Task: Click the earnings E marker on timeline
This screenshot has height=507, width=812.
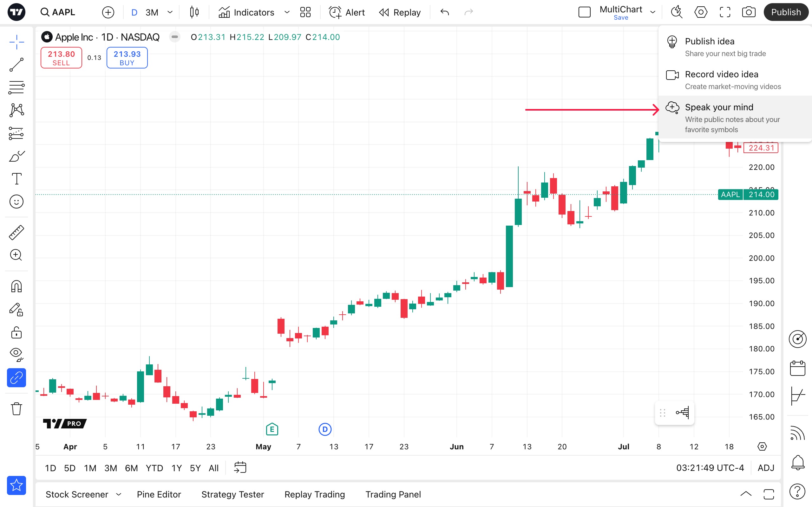Action: click(x=272, y=429)
